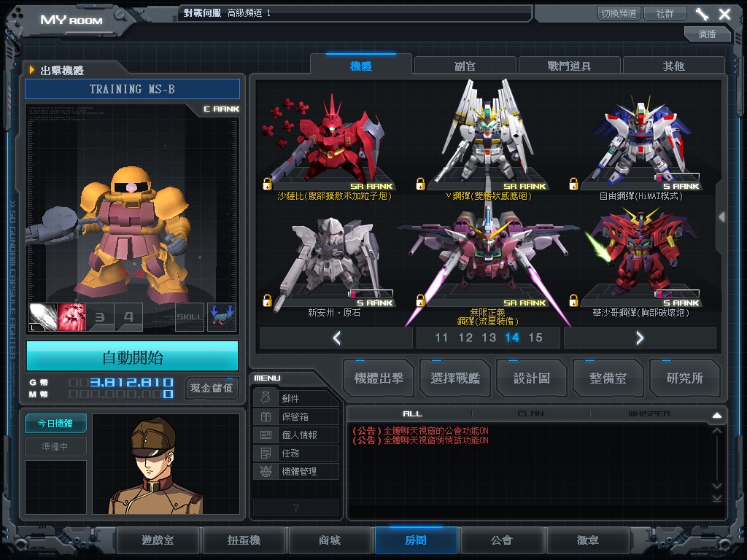Close the My Room window
This screenshot has width=747, height=560.
724,14
